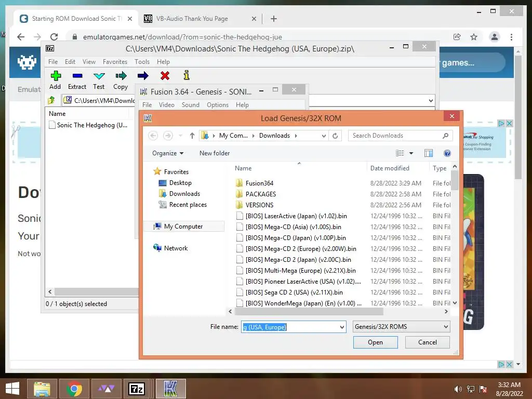Open the view options dropdown arrow
532x399 pixels.
411,153
